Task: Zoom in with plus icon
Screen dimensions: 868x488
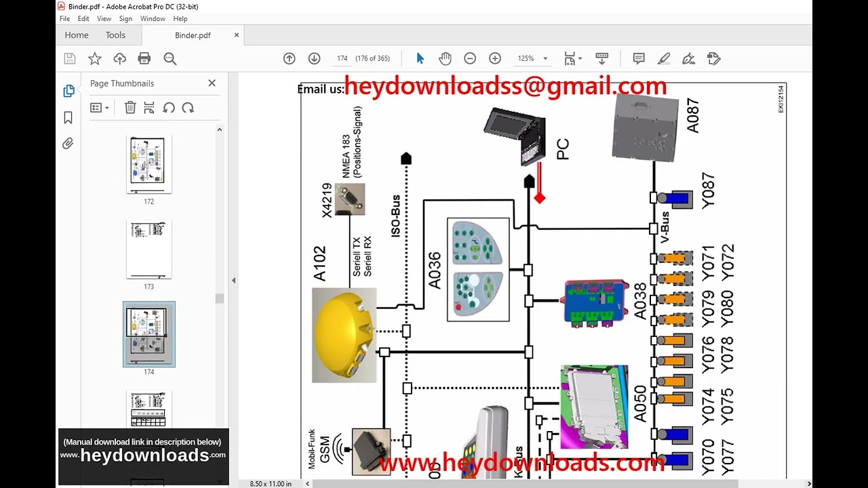Action: coord(495,59)
